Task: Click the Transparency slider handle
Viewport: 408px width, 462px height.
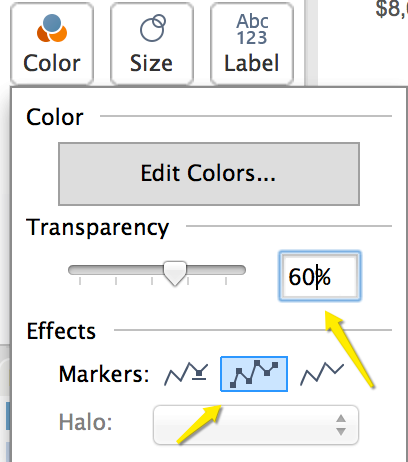Action: tap(175, 273)
